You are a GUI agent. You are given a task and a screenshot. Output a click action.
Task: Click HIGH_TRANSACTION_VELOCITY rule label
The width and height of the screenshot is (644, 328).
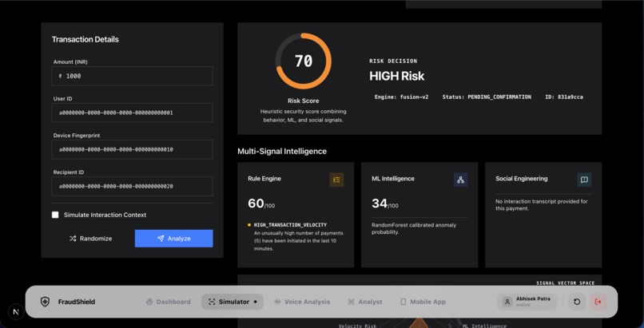tap(290, 225)
